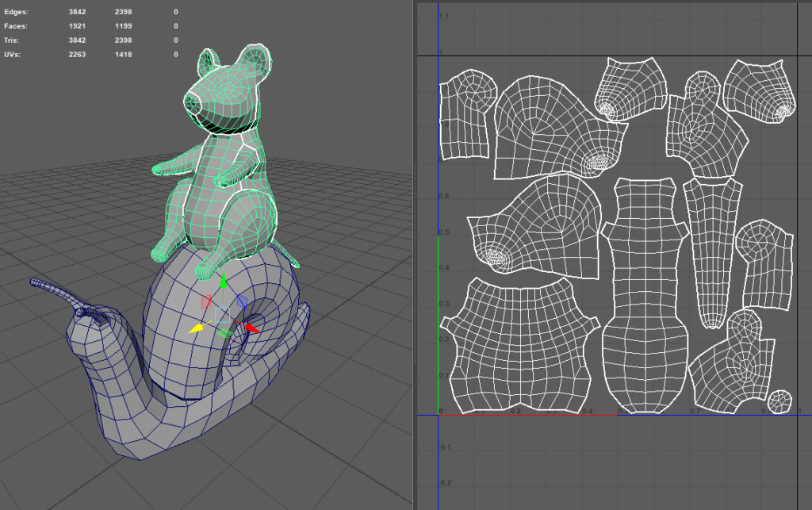This screenshot has height=510, width=812.
Task: Select the small circular UV shell
Action: [x=782, y=401]
